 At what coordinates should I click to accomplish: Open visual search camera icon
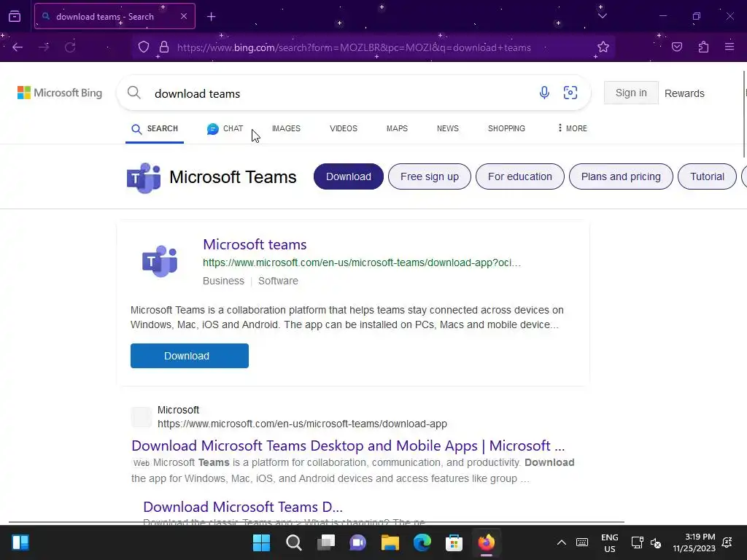coord(570,93)
